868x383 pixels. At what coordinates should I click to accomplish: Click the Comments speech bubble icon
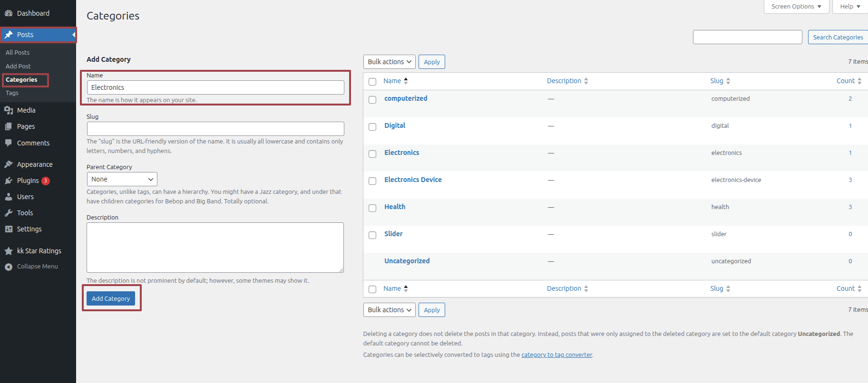click(x=9, y=143)
